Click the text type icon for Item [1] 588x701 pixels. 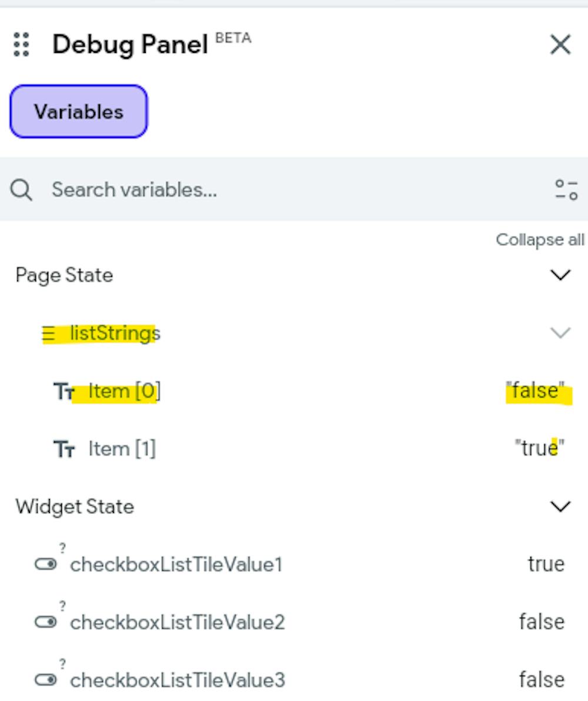pos(64,450)
